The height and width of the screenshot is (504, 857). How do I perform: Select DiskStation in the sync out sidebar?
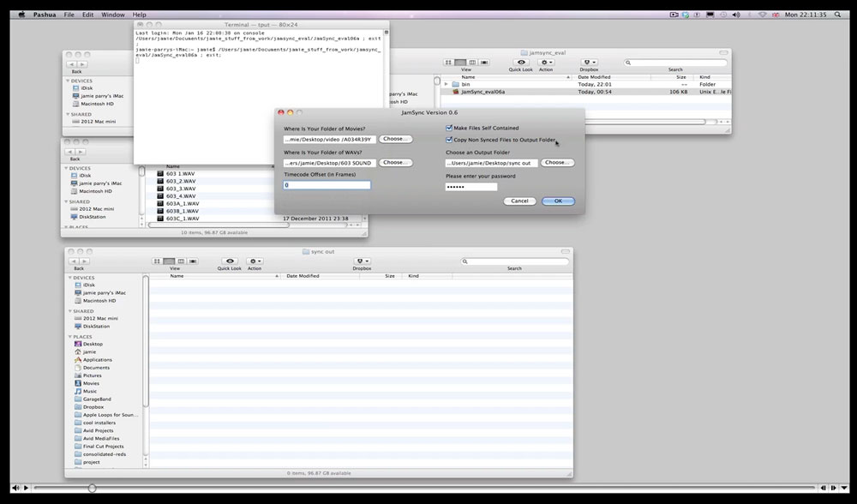(x=96, y=327)
